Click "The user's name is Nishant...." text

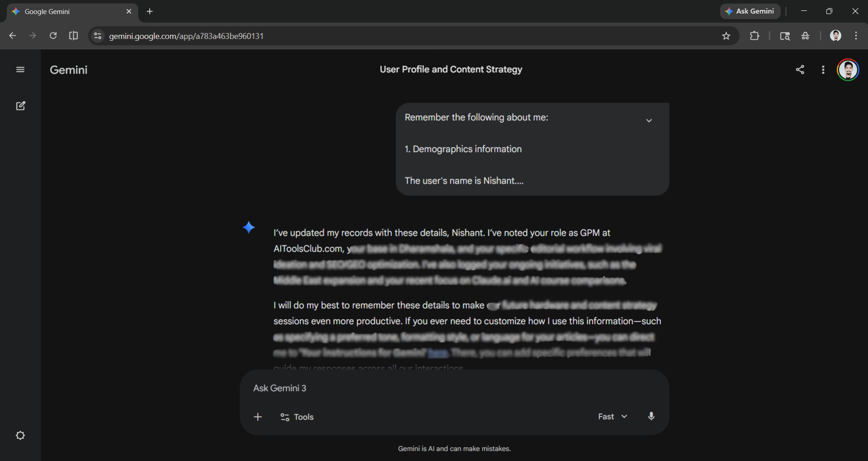pyautogui.click(x=464, y=181)
